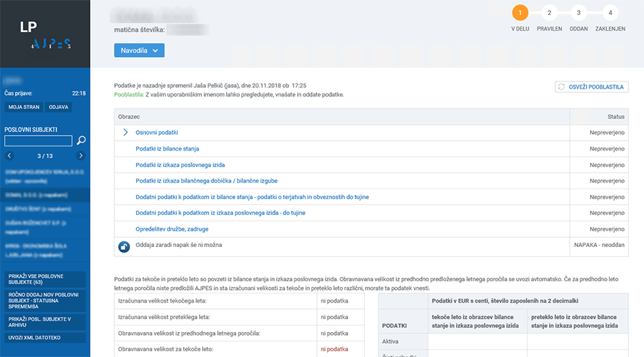
Task: Open Podatki iz bilance stanja link
Action: click(167, 149)
